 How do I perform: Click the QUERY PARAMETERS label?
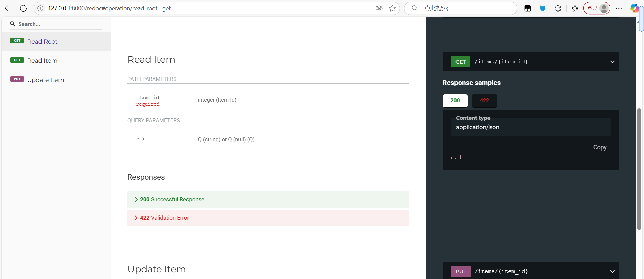click(x=154, y=120)
